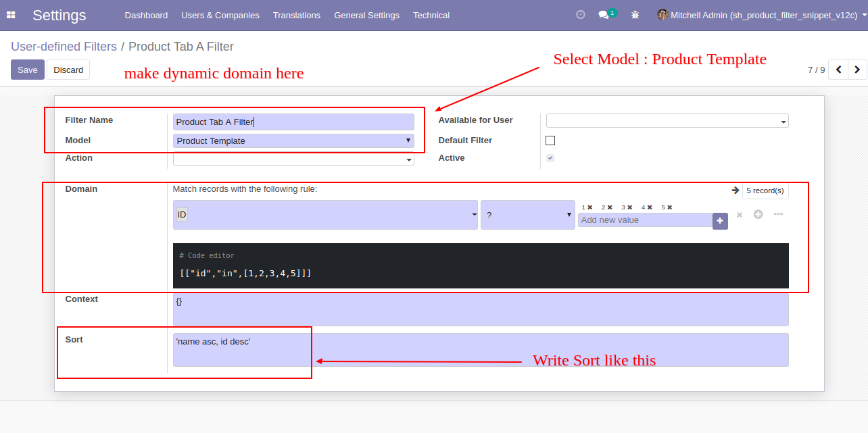Open the Translations menu
This screenshot has height=433, width=868.
click(297, 15)
